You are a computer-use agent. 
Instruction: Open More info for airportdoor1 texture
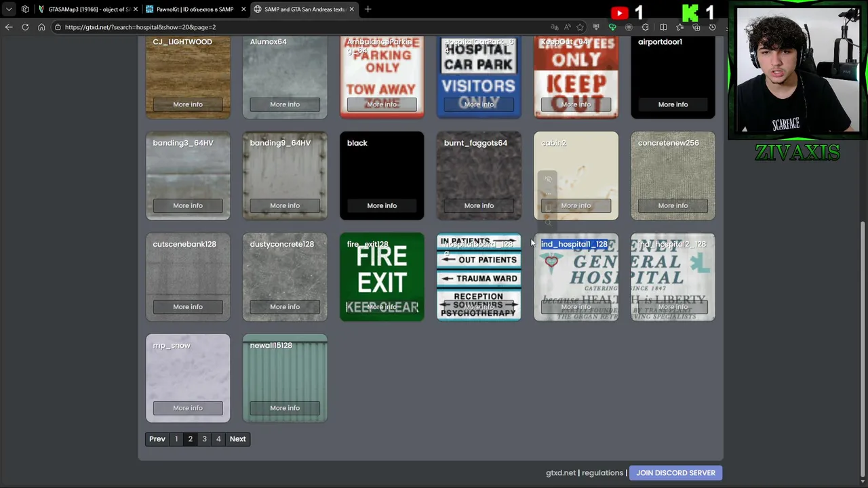pos(673,104)
